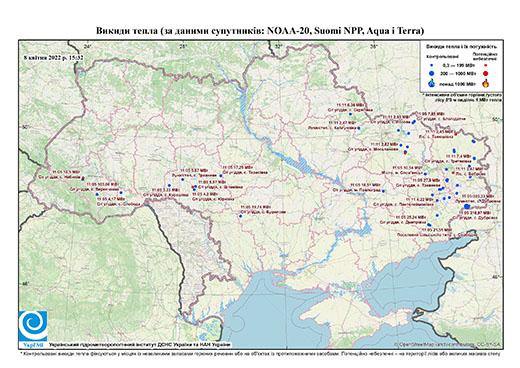
Task: Click the map title mentioning NOAA-20
Action: point(260,31)
